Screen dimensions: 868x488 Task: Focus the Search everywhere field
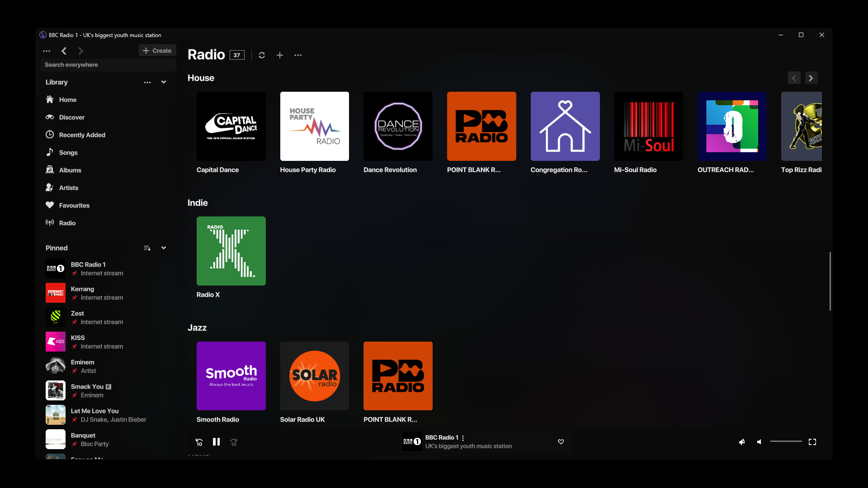click(108, 65)
